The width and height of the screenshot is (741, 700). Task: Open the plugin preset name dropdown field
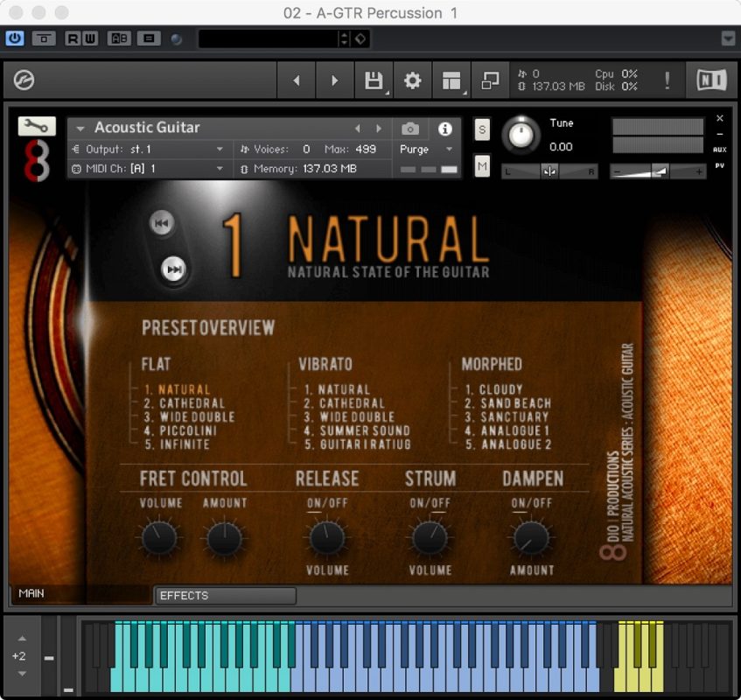[x=269, y=38]
